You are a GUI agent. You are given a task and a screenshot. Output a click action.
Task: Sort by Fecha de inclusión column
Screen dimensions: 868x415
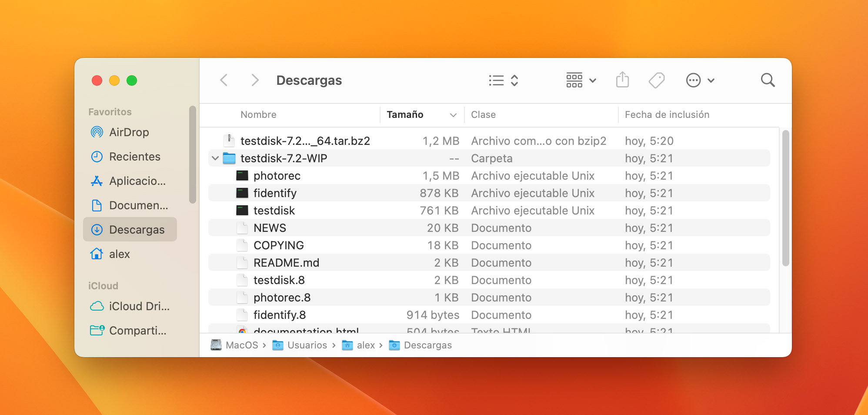(x=667, y=114)
